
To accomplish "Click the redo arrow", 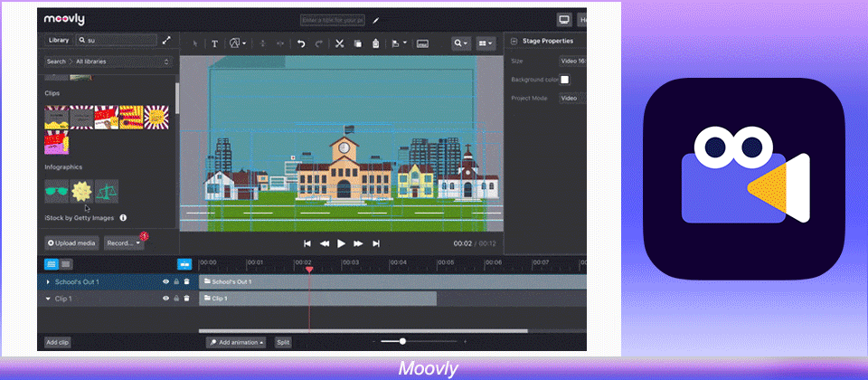I will [319, 43].
